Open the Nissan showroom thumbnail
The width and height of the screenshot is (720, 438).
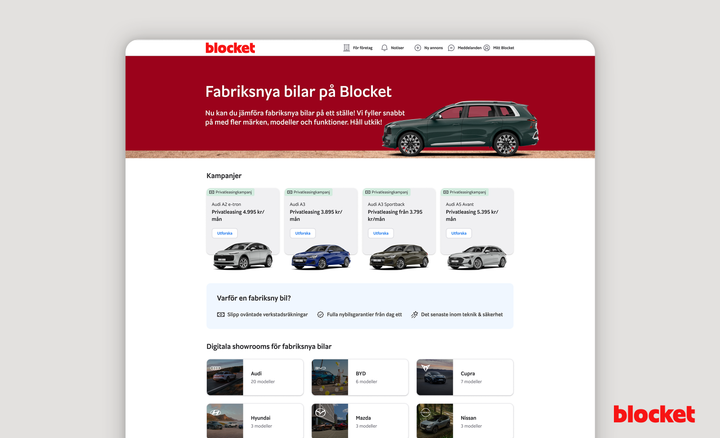[x=435, y=421]
